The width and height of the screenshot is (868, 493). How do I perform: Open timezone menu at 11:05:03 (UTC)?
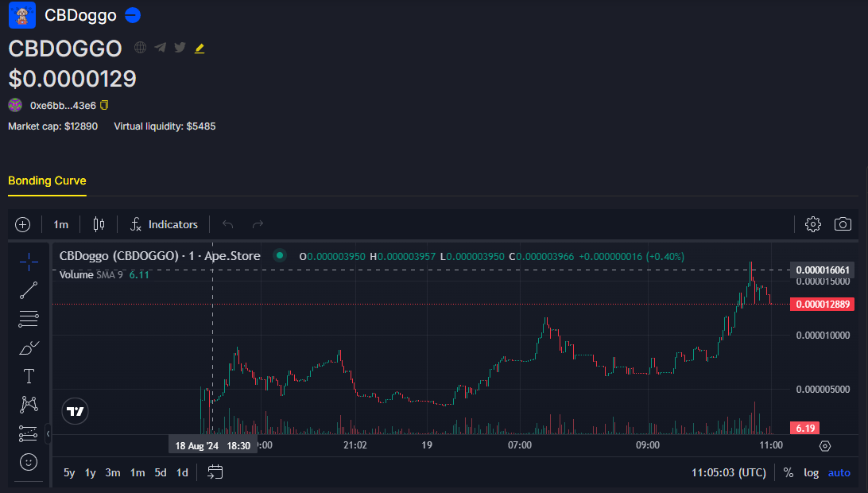(x=728, y=472)
